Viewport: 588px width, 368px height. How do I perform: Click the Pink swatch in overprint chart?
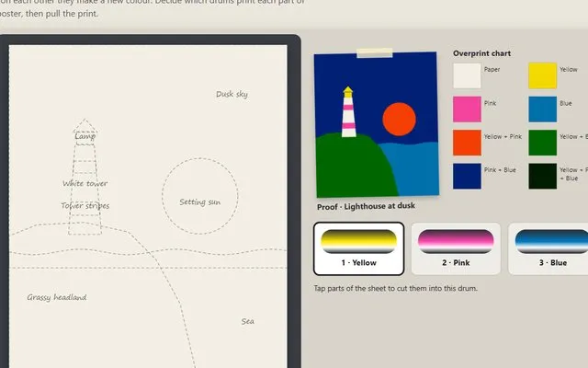(467, 109)
